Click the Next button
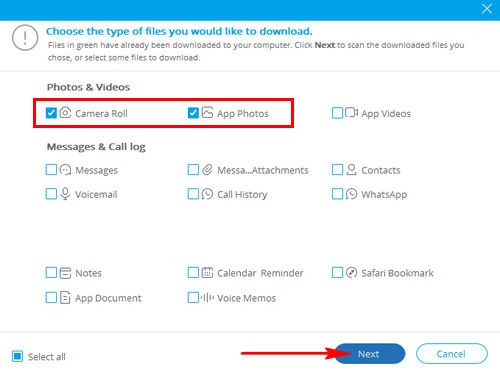Viewport: 500px width, 378px height. (369, 354)
